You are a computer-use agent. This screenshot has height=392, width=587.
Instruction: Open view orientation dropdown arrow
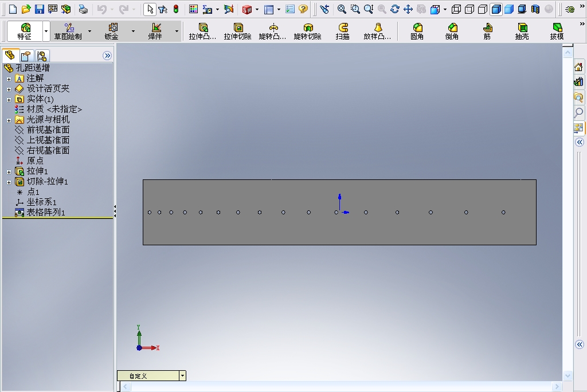[445, 9]
